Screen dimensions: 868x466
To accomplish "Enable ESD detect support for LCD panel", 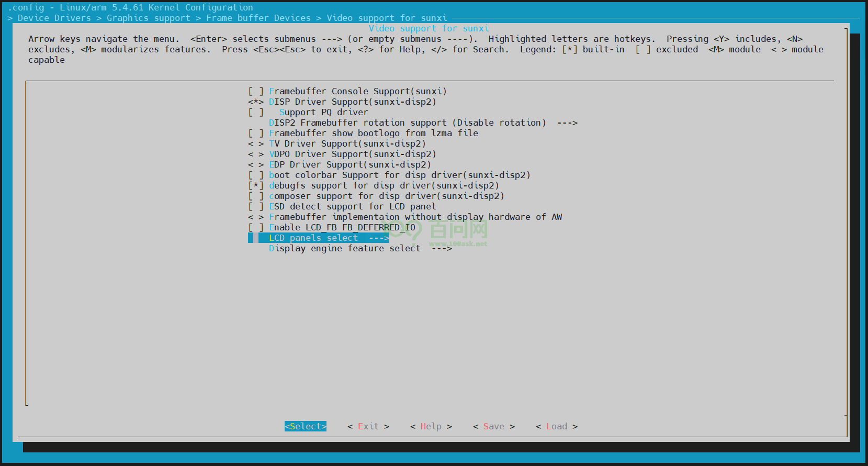I will click(352, 206).
